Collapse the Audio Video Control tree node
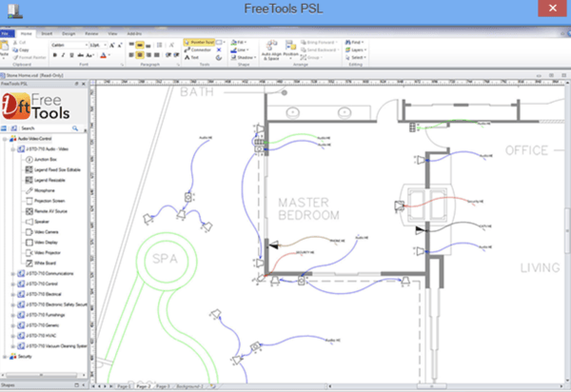This screenshot has width=571, height=392. (x=5, y=139)
